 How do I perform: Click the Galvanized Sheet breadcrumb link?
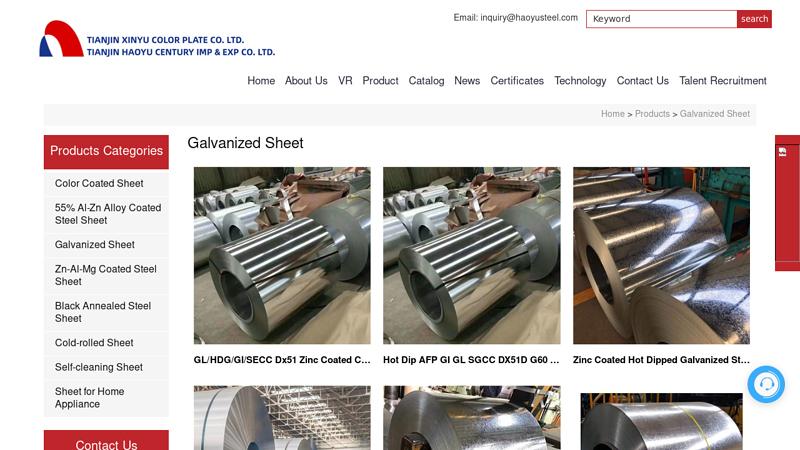tap(714, 114)
